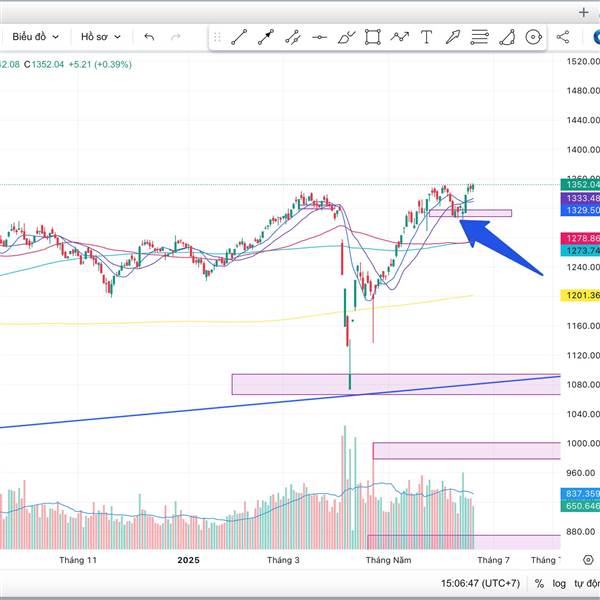Click the Tháng 7 time axis label

coord(493,560)
